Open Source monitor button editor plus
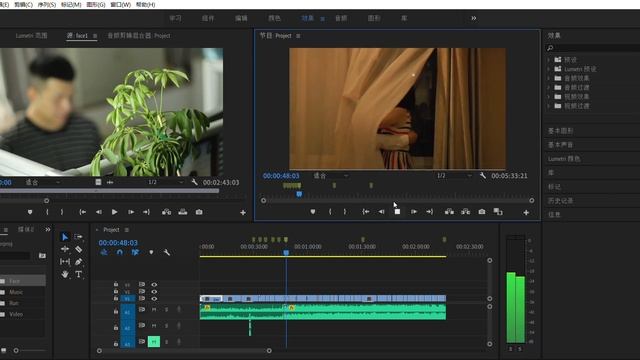 (x=243, y=212)
